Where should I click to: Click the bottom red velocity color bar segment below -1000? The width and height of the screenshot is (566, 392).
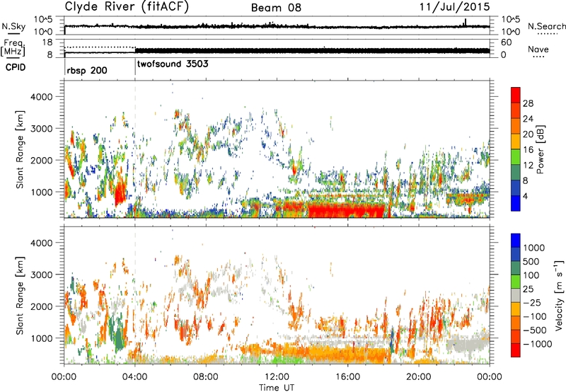[516, 350]
